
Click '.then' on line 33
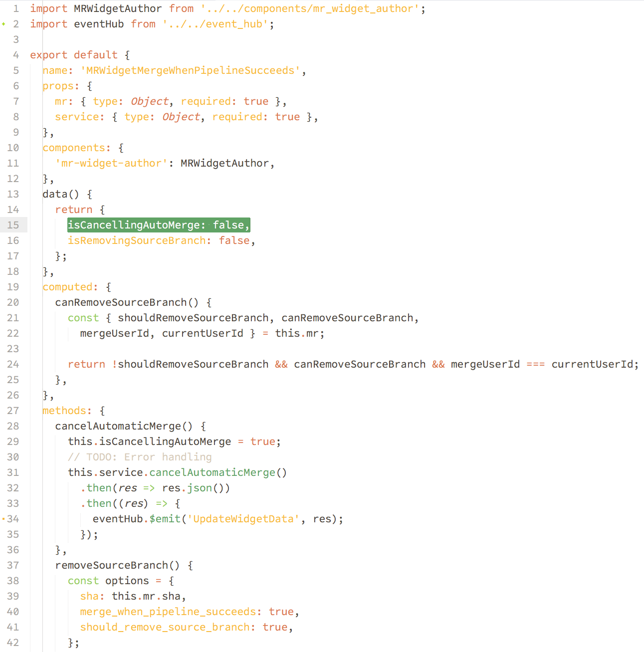point(96,503)
